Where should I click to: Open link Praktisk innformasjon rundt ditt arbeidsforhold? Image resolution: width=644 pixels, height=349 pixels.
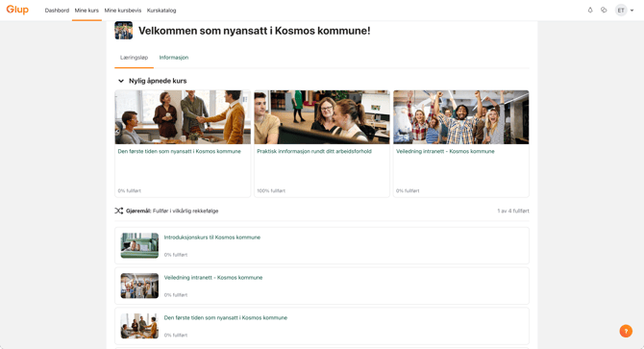coord(314,151)
